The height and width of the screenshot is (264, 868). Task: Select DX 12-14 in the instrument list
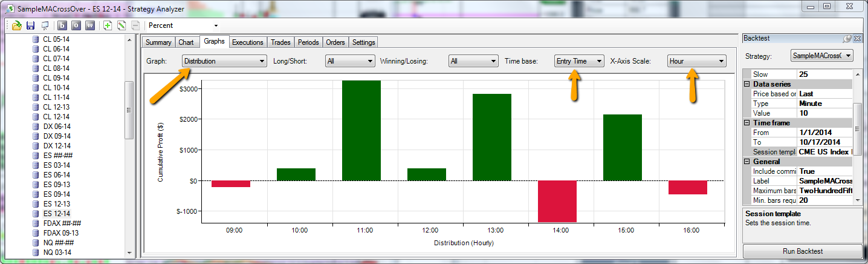[56, 146]
